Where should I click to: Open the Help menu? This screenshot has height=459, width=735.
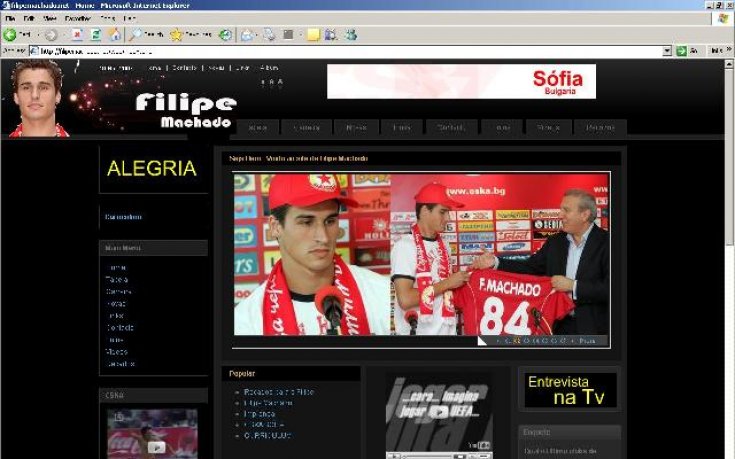pyautogui.click(x=129, y=18)
